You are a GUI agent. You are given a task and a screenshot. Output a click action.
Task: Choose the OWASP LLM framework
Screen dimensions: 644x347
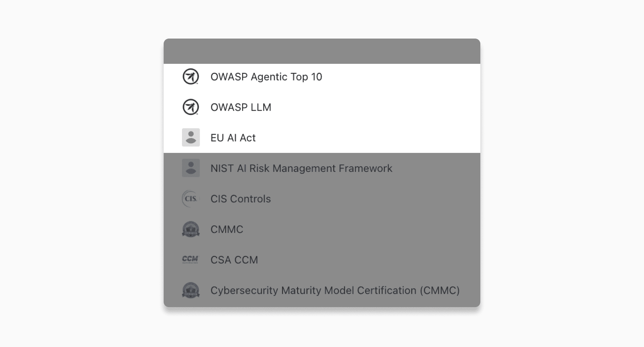[241, 107]
